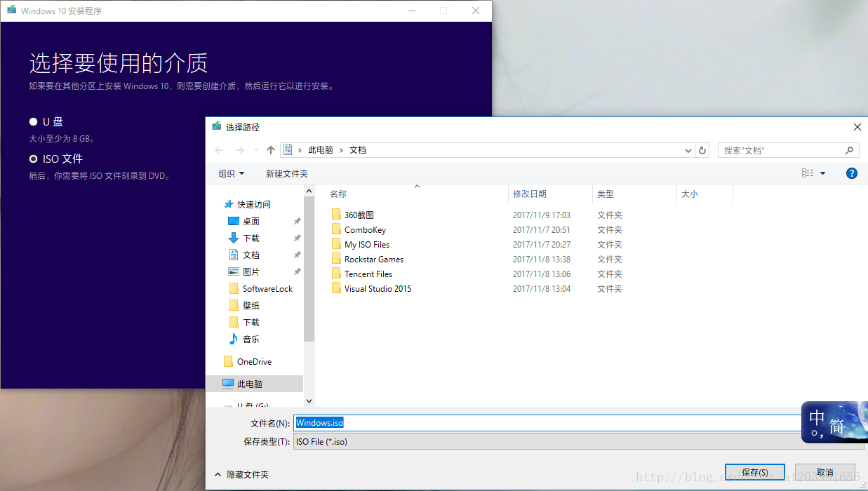Open the 图片 sidebar entry

coord(251,271)
